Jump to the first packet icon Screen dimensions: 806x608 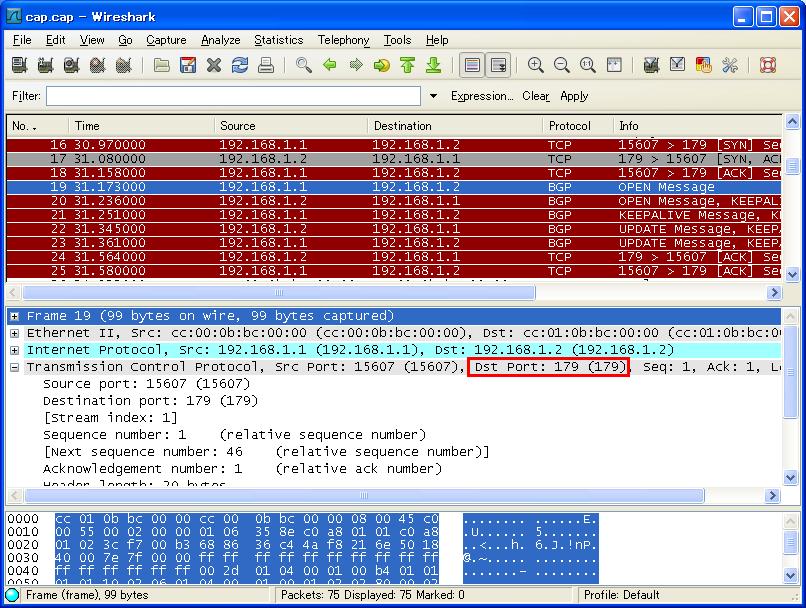tap(408, 65)
